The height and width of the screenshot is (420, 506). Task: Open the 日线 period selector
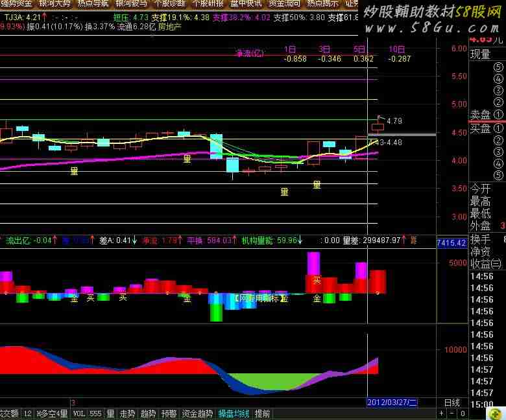pyautogui.click(x=452, y=402)
